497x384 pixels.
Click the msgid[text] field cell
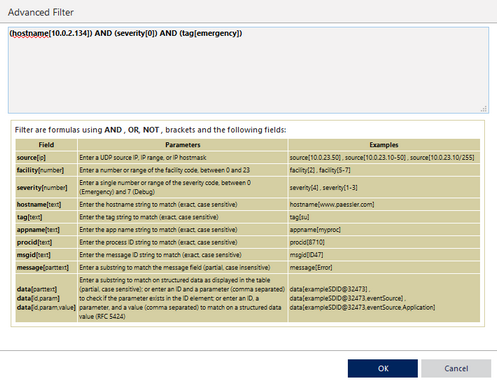pyautogui.click(x=46, y=255)
